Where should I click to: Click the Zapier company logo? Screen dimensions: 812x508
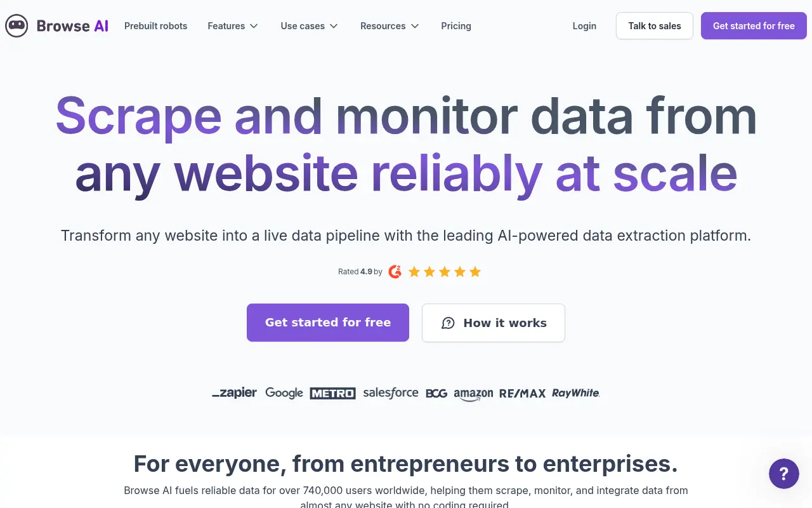click(234, 393)
